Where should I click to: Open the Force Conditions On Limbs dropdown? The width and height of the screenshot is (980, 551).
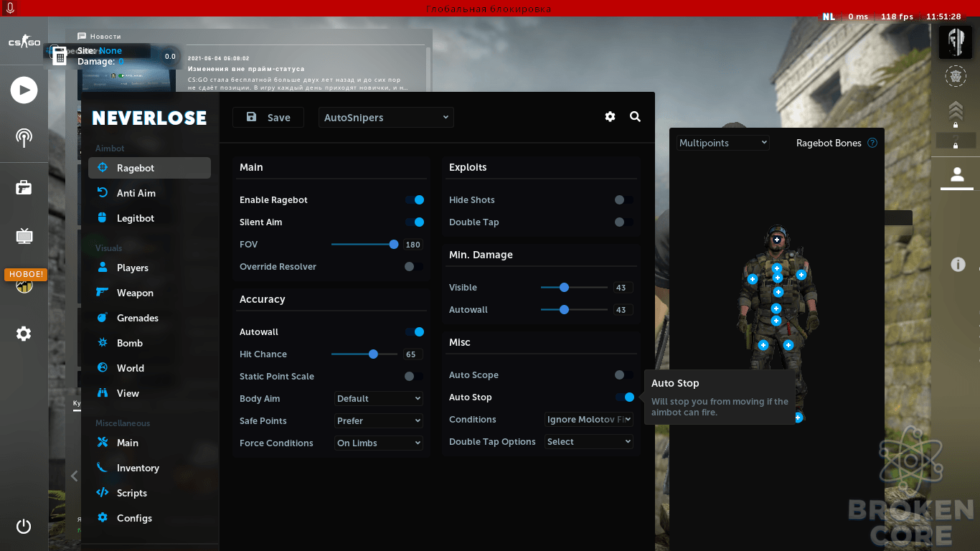(x=379, y=443)
